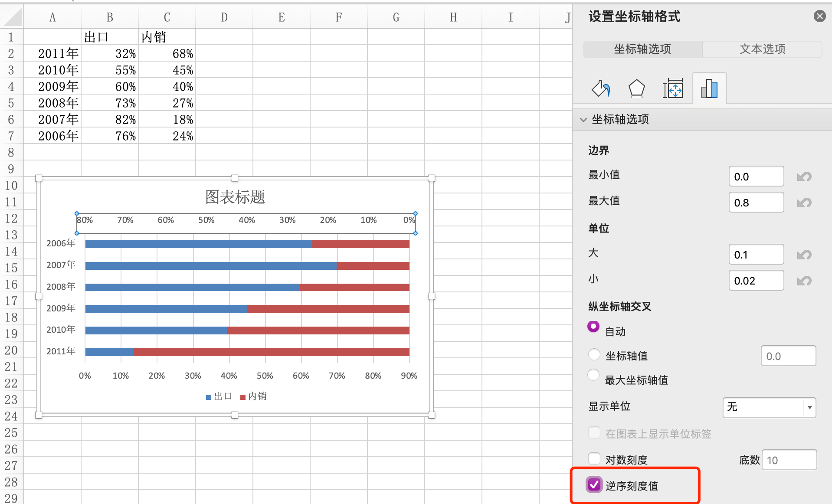Click the 90% label on the bottom axis
Screen dimensions: 832x504
pyautogui.click(x=409, y=376)
